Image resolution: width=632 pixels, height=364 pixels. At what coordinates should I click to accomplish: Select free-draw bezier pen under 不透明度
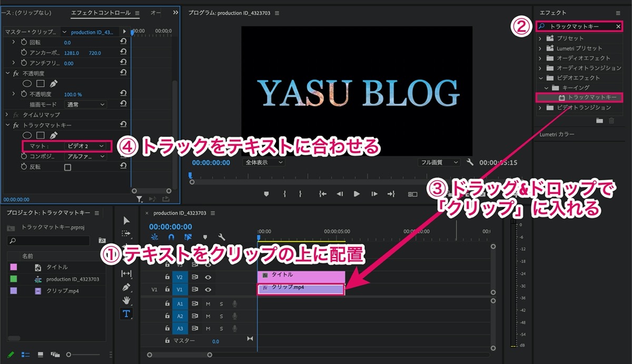coord(53,83)
